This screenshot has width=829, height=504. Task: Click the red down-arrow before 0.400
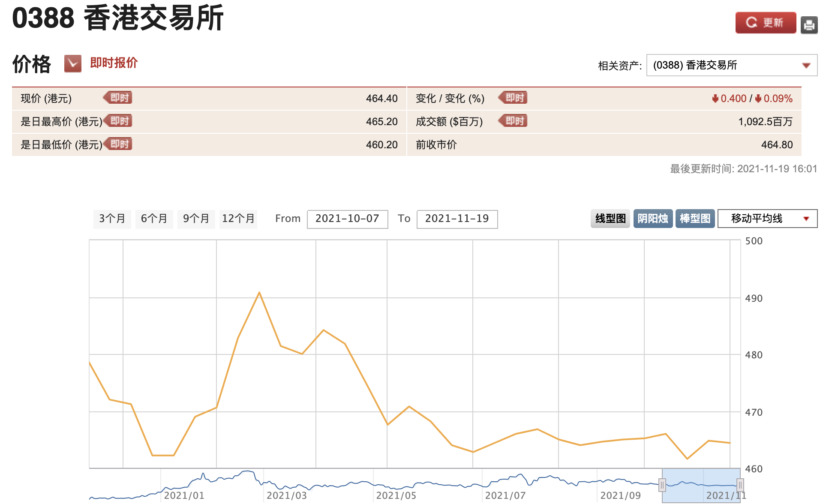tap(715, 99)
